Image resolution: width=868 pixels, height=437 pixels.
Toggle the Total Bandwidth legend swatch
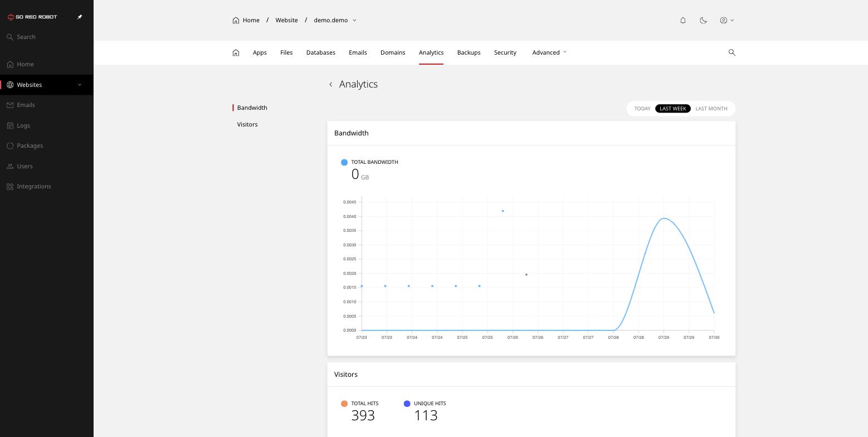pyautogui.click(x=344, y=162)
